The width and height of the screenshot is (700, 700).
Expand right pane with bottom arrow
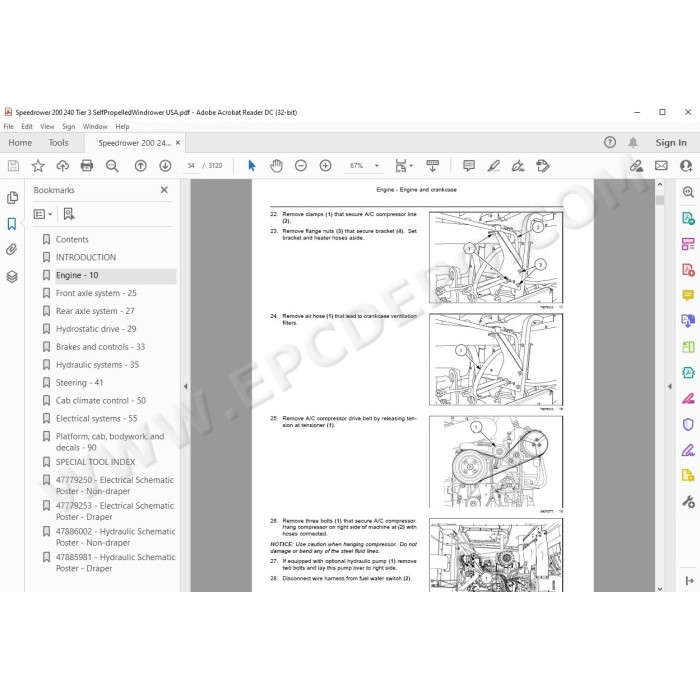point(689,580)
